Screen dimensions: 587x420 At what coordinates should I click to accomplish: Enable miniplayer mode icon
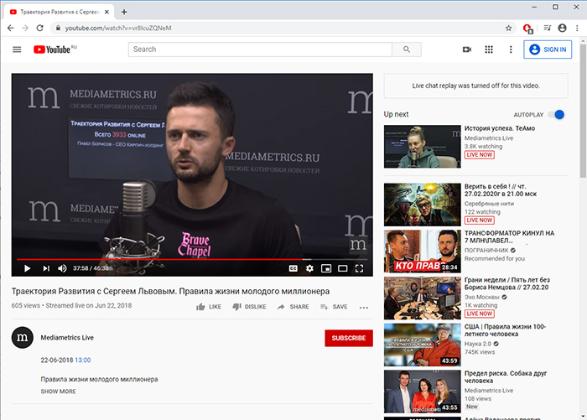[x=326, y=268]
